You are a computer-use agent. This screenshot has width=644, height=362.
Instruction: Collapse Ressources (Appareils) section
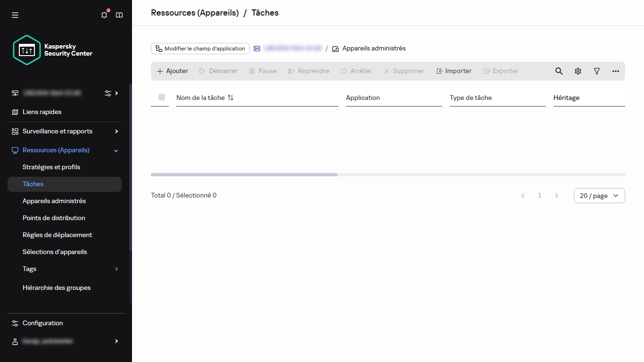[x=116, y=150]
